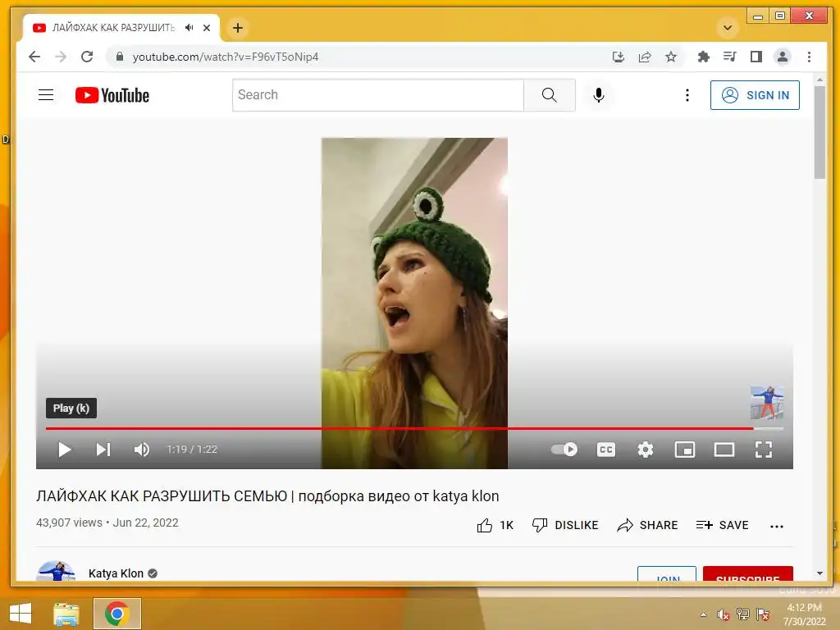The image size is (840, 630).
Task: Open the Katya Klon channel name
Action: pos(116,573)
